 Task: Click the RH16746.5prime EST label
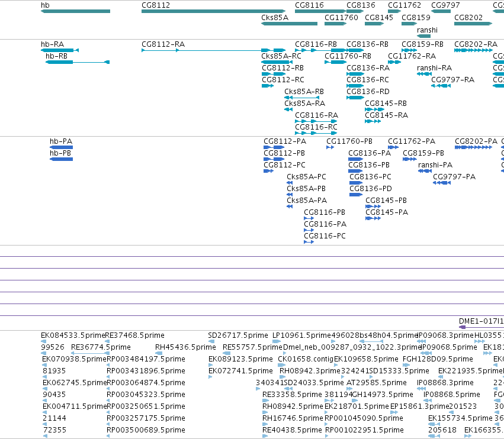click(293, 418)
